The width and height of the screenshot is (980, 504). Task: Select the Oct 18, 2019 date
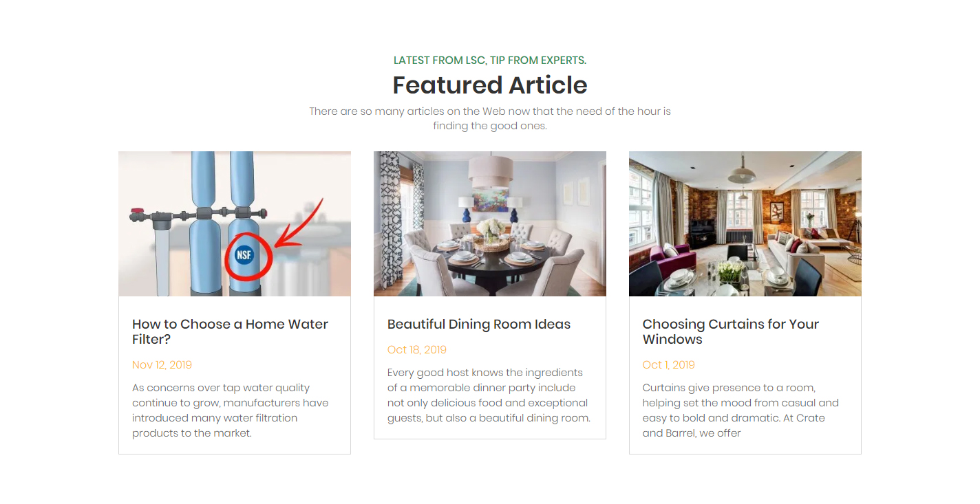click(x=417, y=350)
